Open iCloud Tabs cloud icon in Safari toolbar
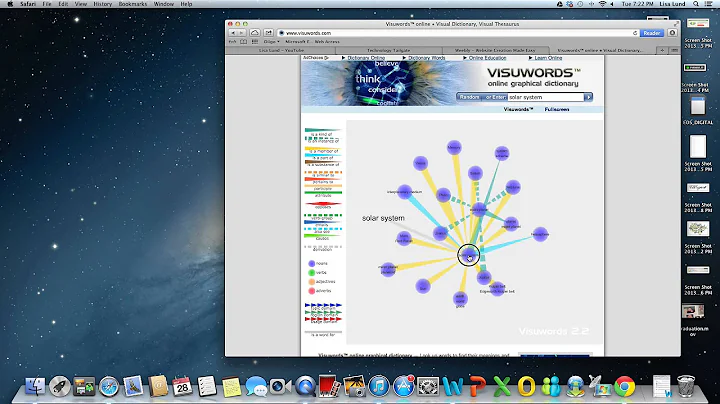The image size is (720, 404). [x=255, y=33]
